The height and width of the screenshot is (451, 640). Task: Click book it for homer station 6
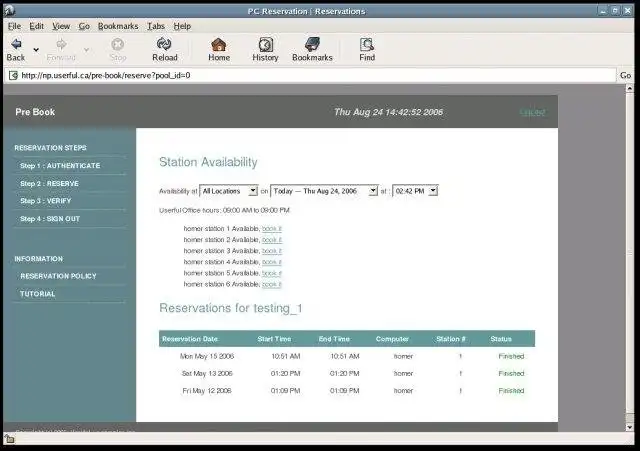[272, 284]
